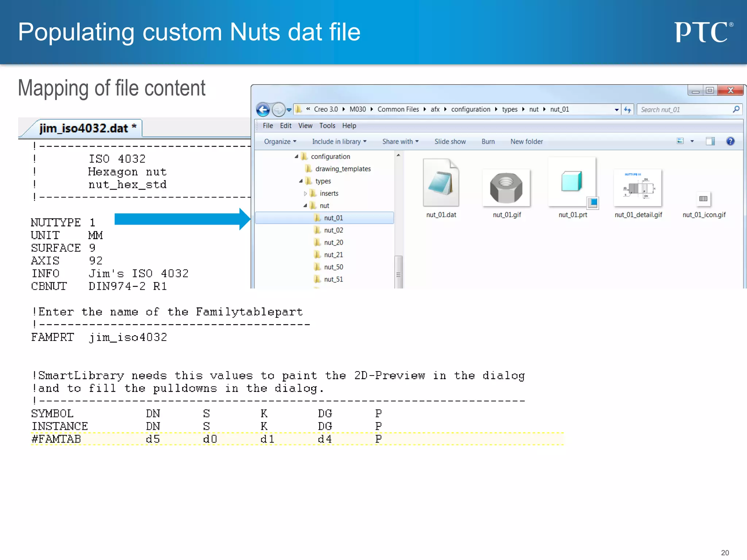Open the nut_01.gif hex nut thumbnail
The width and height of the screenshot is (747, 560).
[x=506, y=188]
